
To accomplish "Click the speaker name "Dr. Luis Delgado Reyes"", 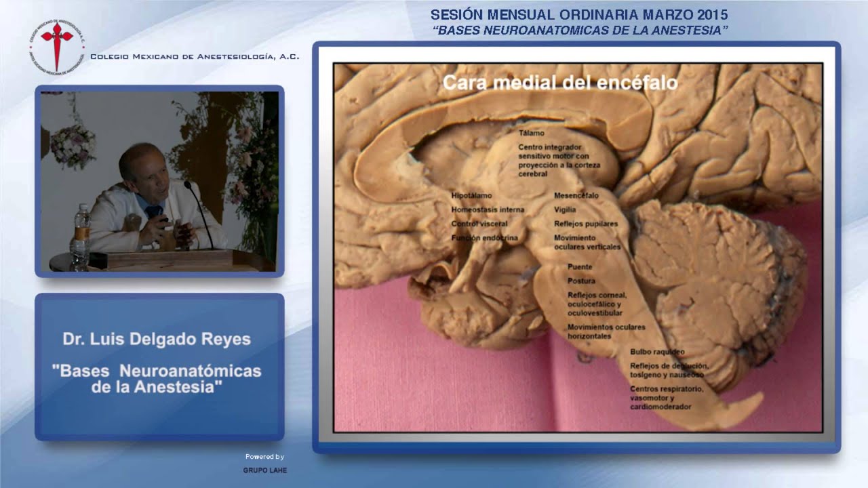I will (x=157, y=339).
